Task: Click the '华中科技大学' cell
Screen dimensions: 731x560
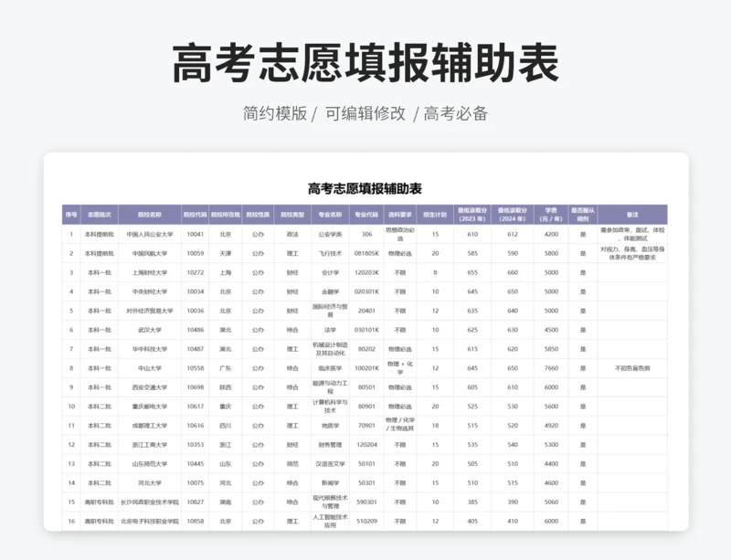Action: (150, 349)
